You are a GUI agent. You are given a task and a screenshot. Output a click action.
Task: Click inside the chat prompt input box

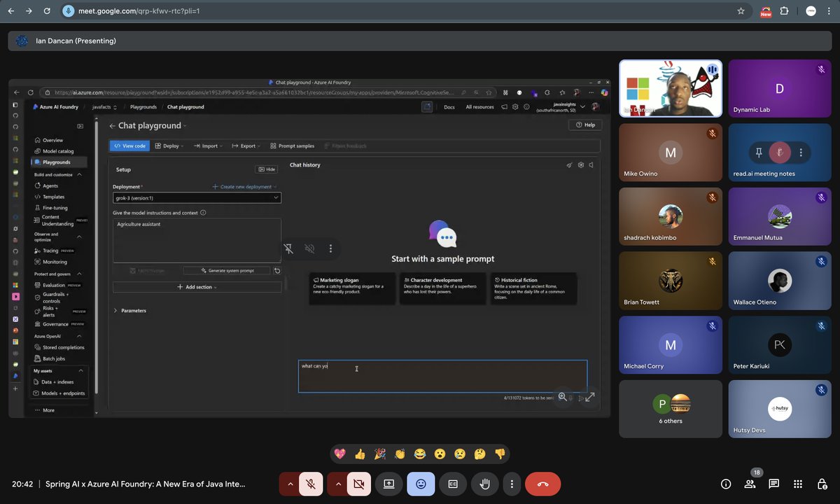click(x=442, y=376)
